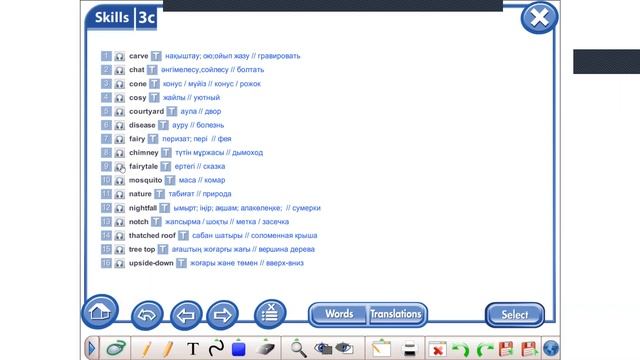
Task: Click the green redo arrow
Action: pos(484,350)
